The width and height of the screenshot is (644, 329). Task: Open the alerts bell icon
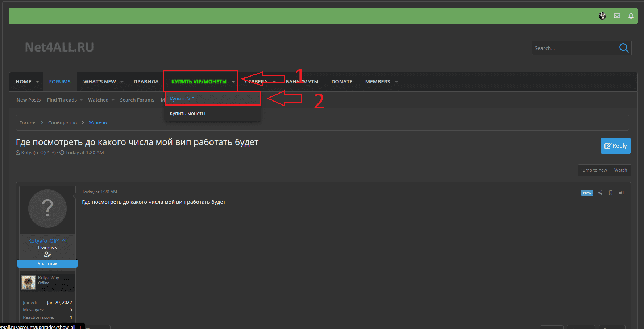tap(631, 16)
